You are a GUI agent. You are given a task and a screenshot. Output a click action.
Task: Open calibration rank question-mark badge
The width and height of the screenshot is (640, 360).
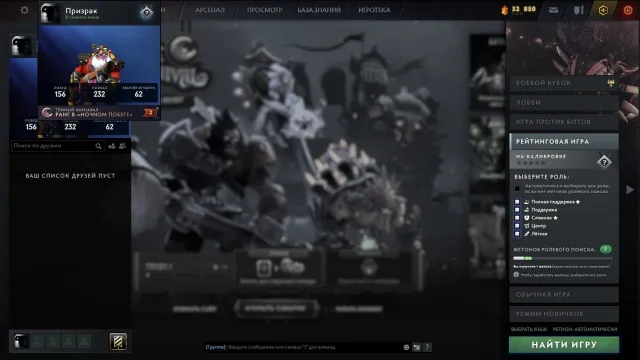(604, 162)
